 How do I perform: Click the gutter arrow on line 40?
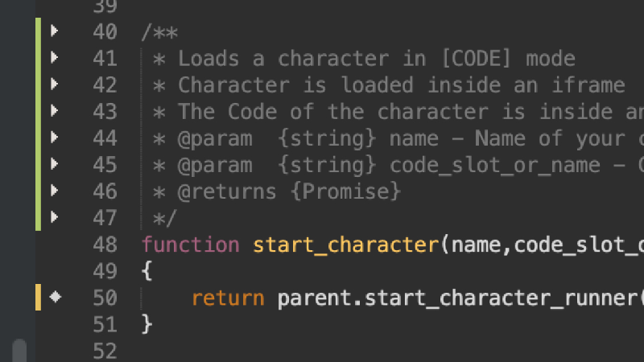click(x=55, y=31)
